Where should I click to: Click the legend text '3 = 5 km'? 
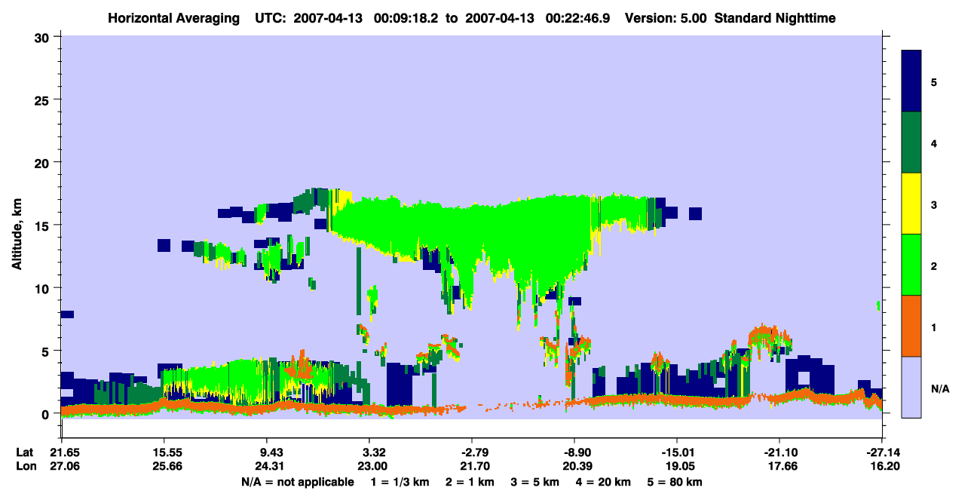536,482
